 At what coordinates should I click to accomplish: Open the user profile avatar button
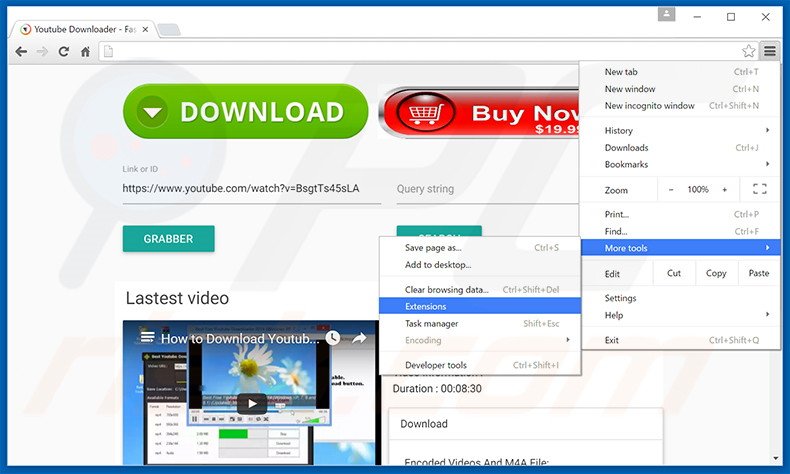(x=666, y=15)
